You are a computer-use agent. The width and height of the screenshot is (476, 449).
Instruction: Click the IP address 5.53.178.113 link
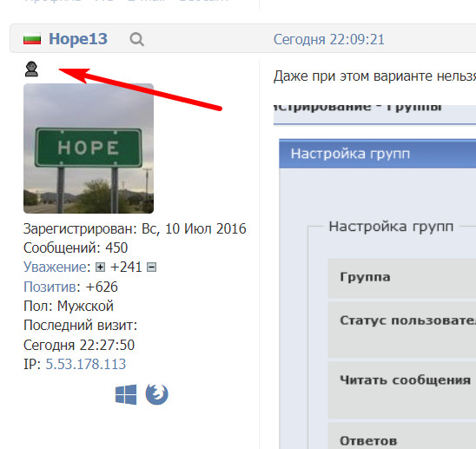86,364
